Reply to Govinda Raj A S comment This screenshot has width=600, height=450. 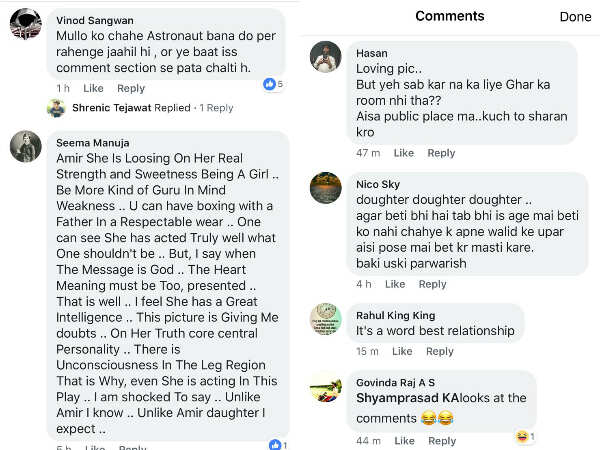(441, 441)
